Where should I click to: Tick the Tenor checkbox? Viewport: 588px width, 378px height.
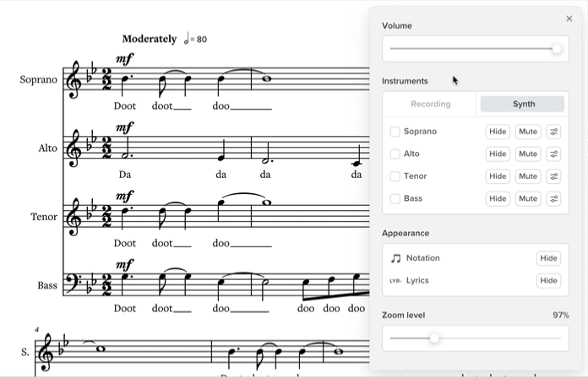point(395,176)
